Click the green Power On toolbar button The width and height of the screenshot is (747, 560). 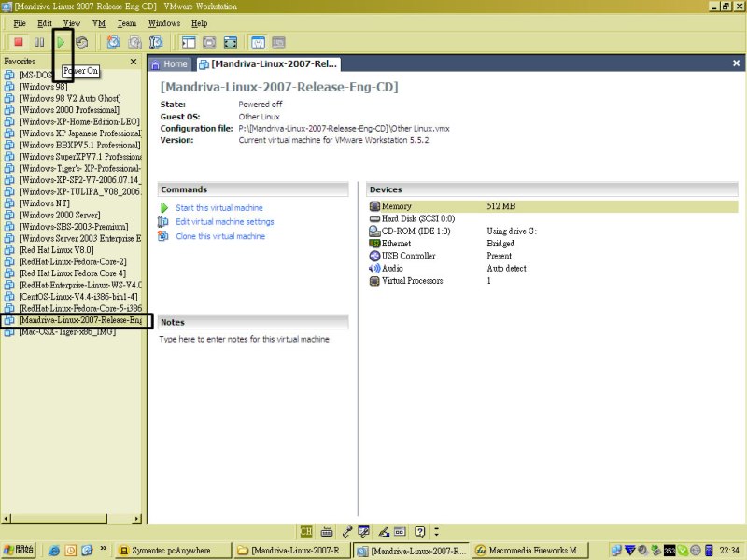61,42
